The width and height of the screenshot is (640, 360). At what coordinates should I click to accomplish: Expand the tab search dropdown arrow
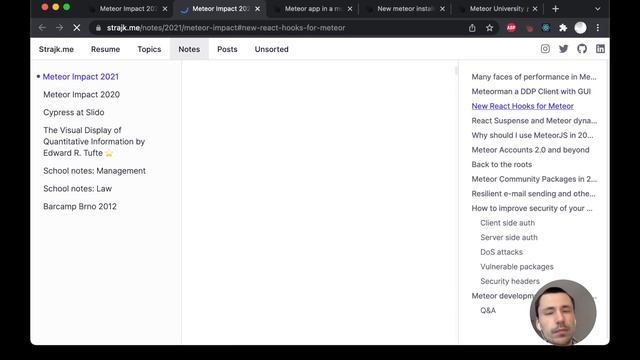click(x=597, y=9)
